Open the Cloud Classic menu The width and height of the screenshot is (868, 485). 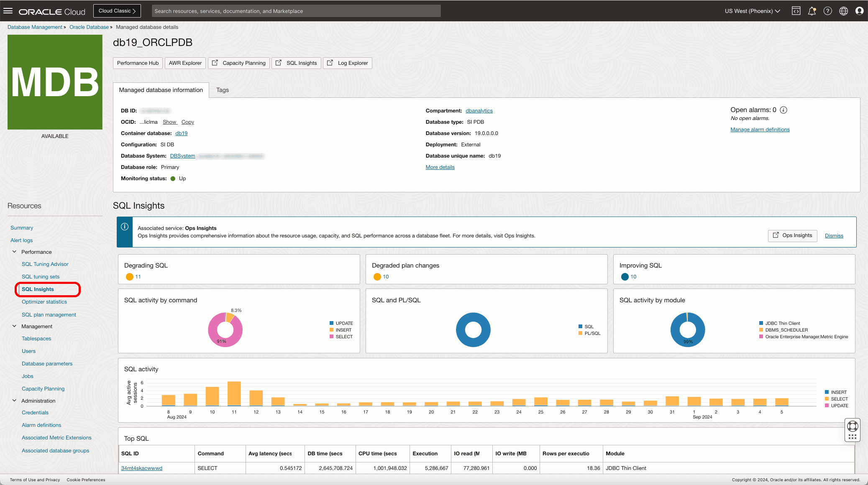(117, 10)
